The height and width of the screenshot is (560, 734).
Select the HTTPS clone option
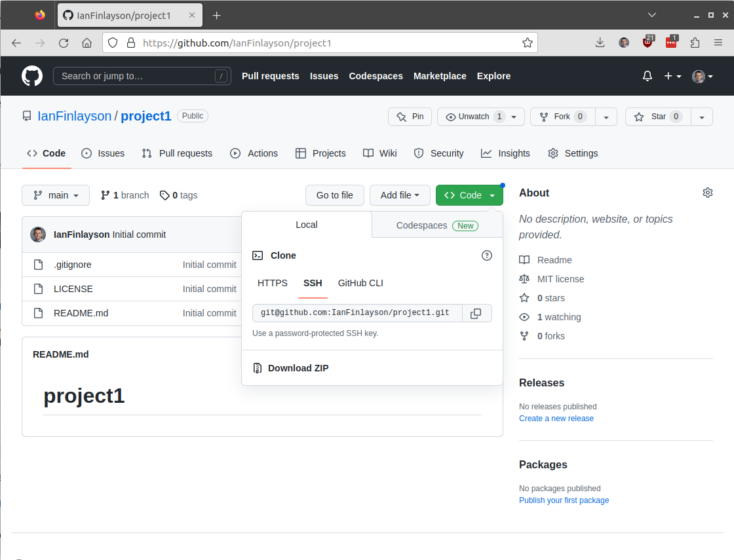(x=273, y=283)
